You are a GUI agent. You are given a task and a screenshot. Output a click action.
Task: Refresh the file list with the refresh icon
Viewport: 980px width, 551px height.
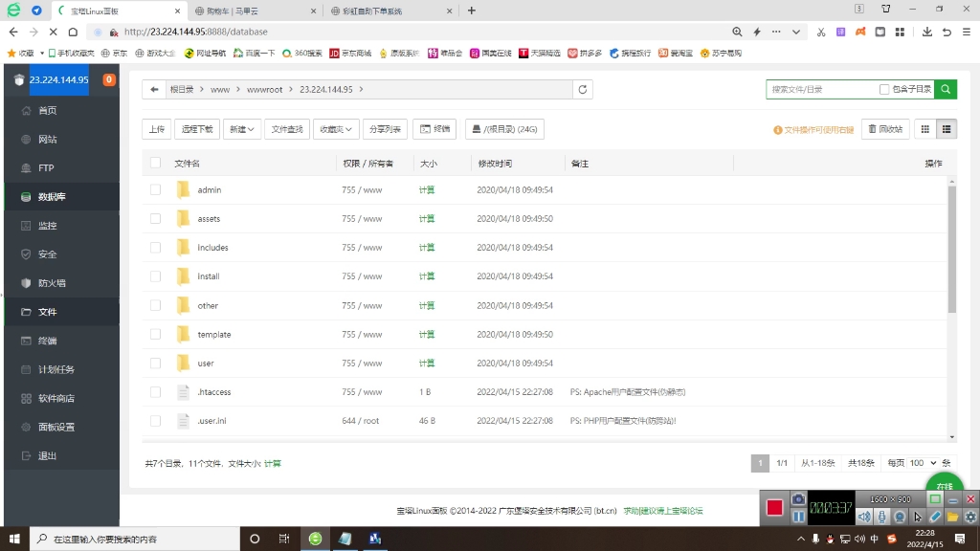(x=583, y=89)
